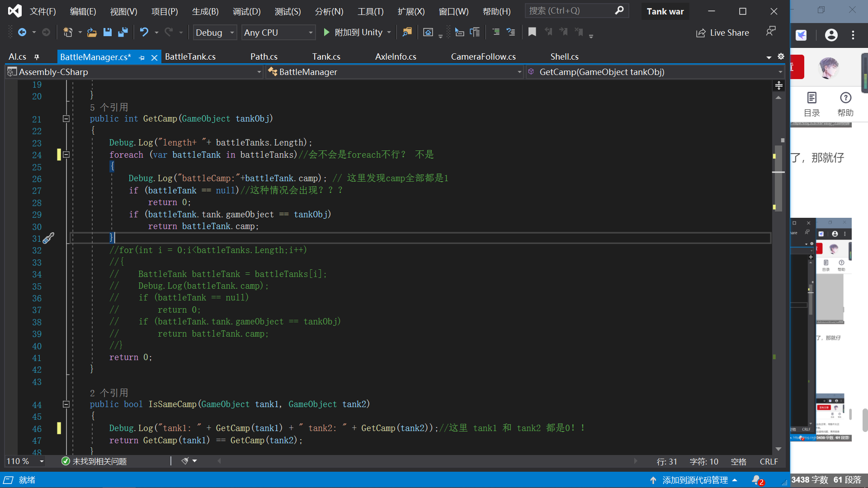Click the Save All icon
Viewport: 868px width, 488px height.
pyautogui.click(x=122, y=32)
